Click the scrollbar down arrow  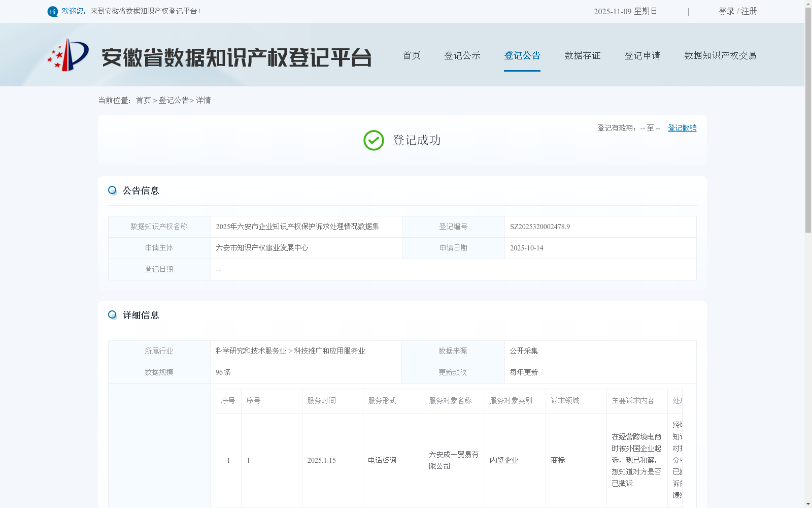808,504
